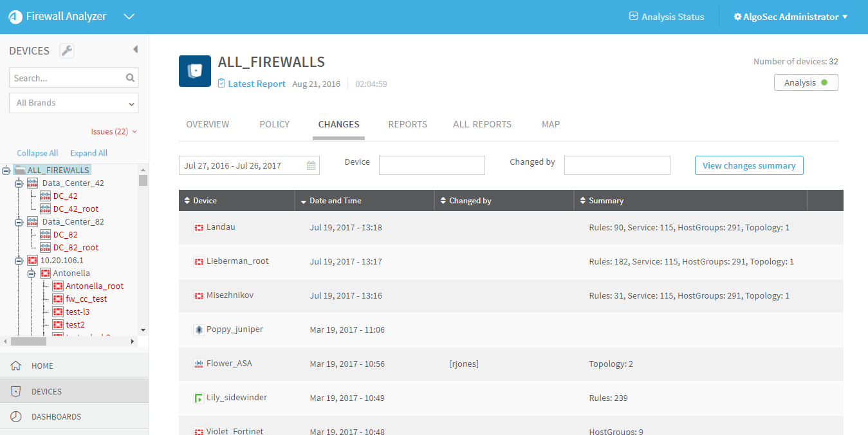Open the date range calendar icon
This screenshot has width=868, height=435.
click(x=311, y=165)
